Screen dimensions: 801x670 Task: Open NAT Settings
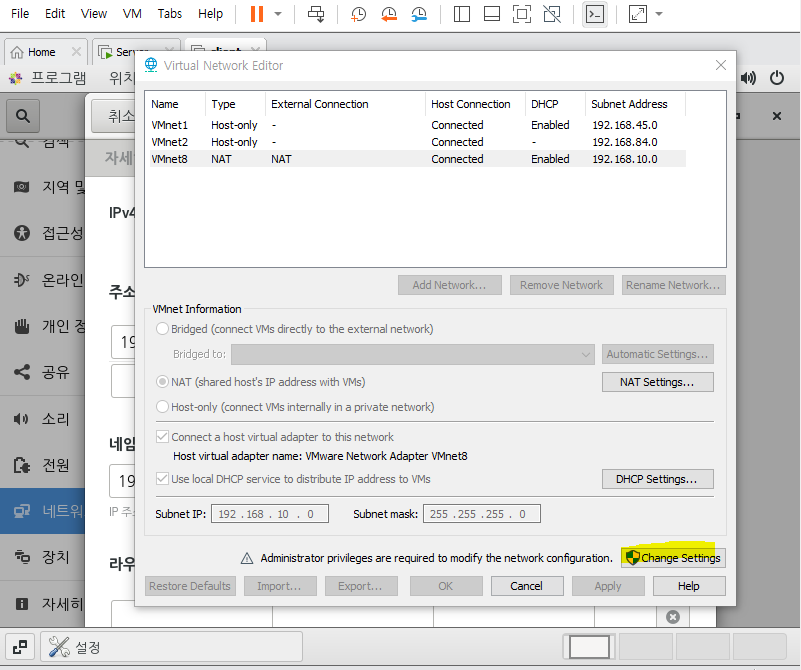657,382
